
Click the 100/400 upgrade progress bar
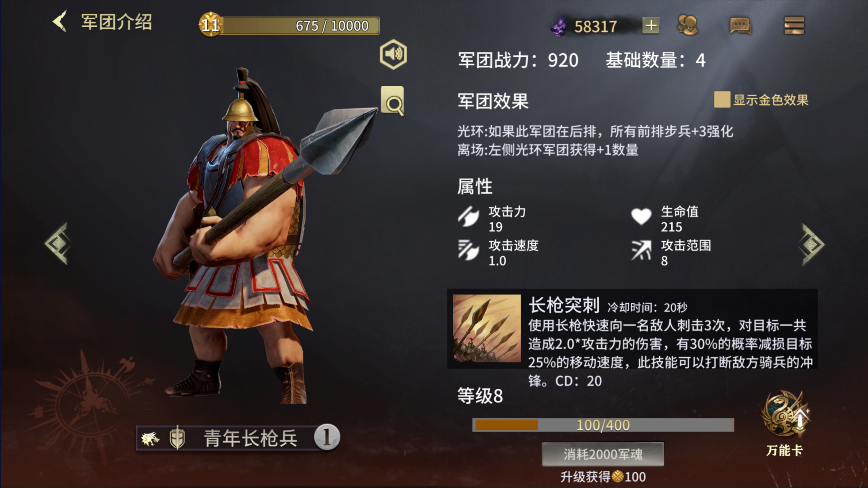tap(603, 425)
